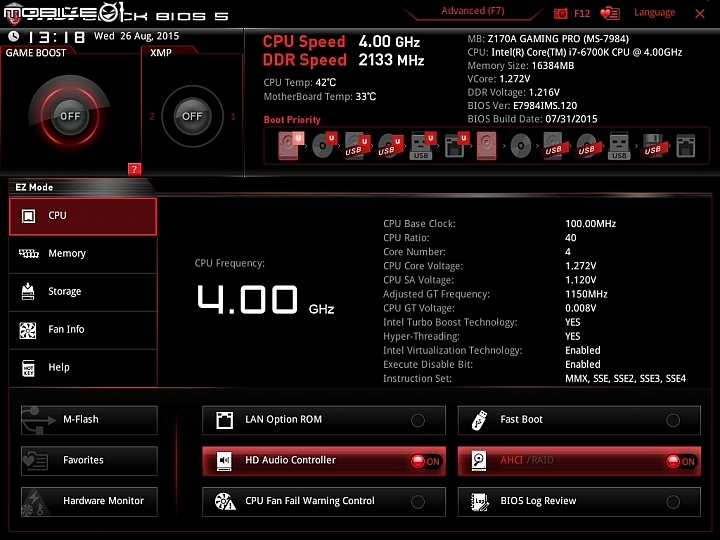Open the M-Flash BIOS update utility
Viewport: 720px width, 540px height.
[89, 420]
